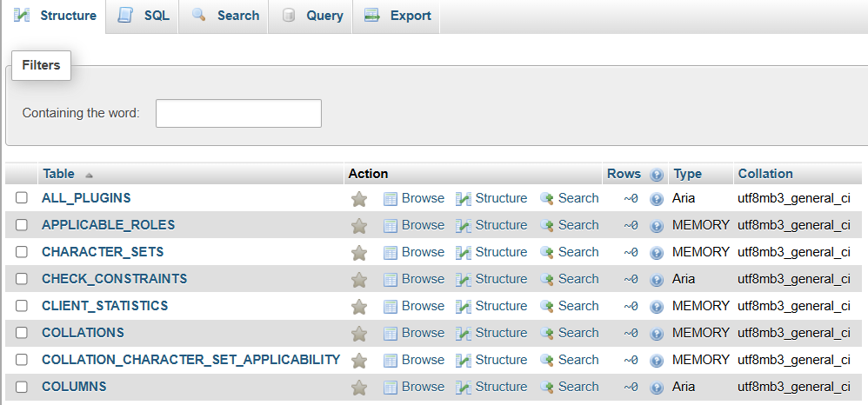This screenshot has height=405, width=868.
Task: Collapse the Filters panel header
Action: click(41, 65)
